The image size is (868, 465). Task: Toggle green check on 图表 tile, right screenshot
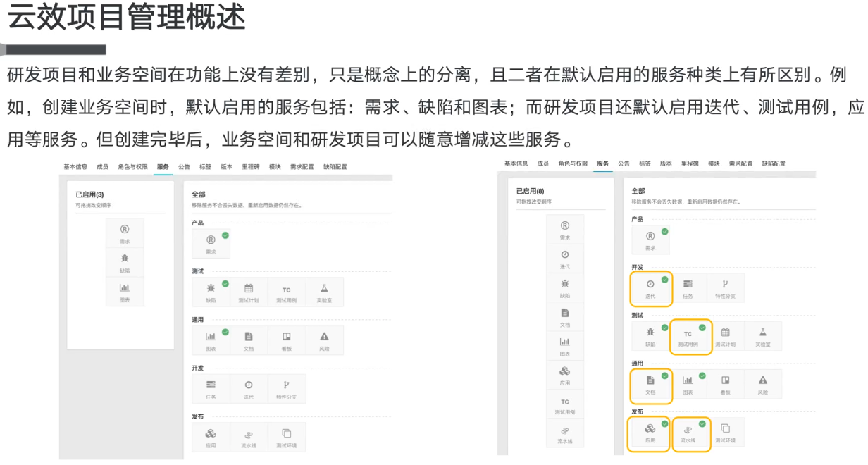(702, 376)
